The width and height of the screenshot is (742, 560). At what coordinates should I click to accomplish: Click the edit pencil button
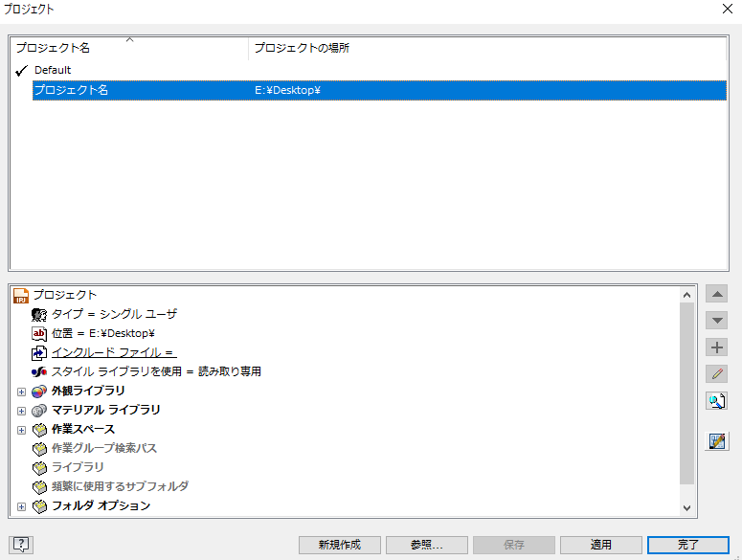[716, 373]
